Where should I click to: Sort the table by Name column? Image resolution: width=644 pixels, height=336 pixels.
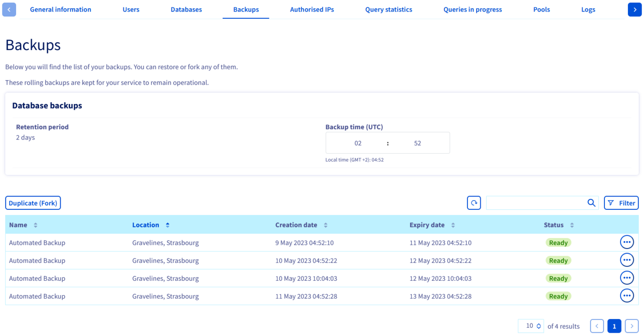tap(35, 225)
